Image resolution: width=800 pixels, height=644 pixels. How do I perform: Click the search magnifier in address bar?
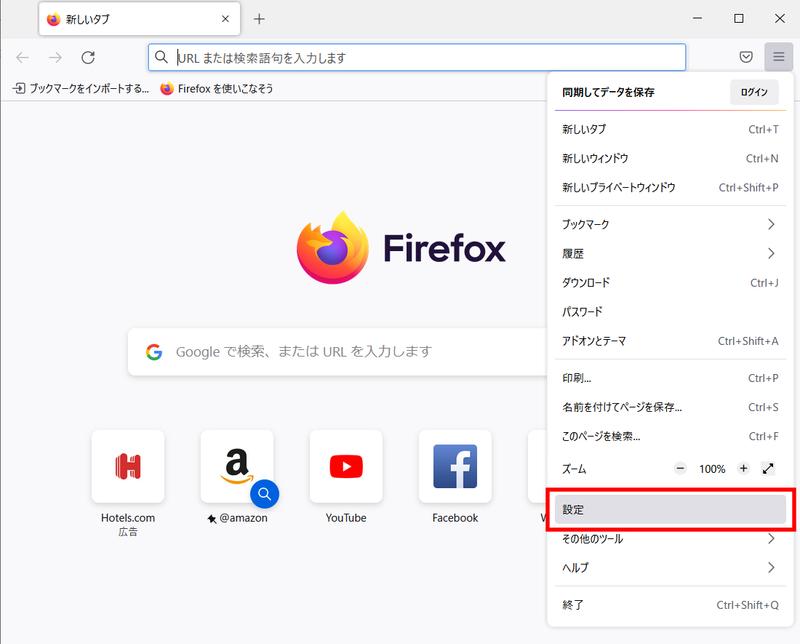coord(161,57)
